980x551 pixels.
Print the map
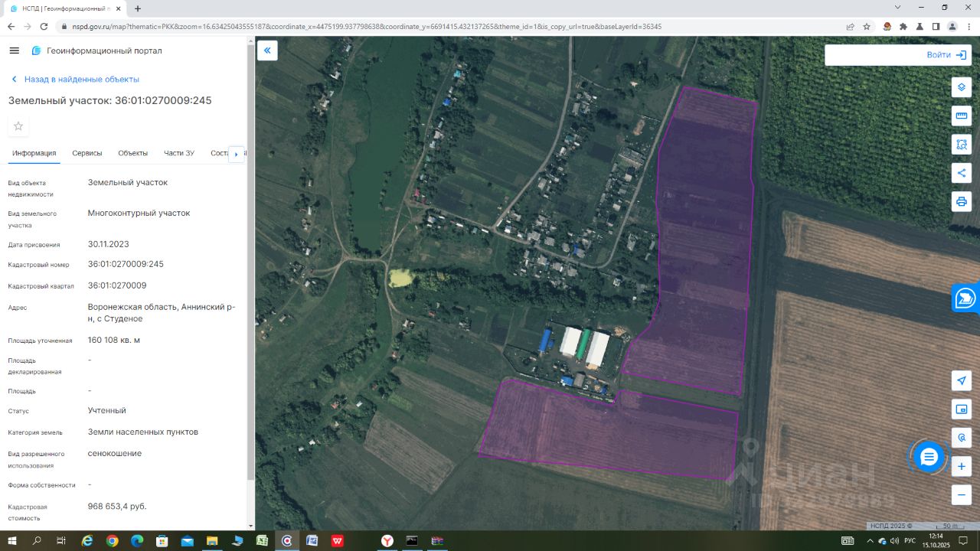pyautogui.click(x=962, y=201)
